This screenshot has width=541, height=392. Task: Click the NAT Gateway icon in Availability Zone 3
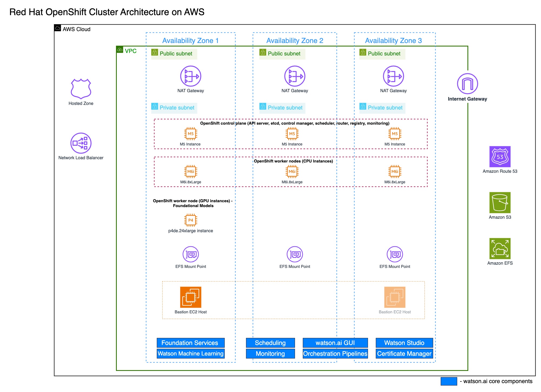click(393, 76)
